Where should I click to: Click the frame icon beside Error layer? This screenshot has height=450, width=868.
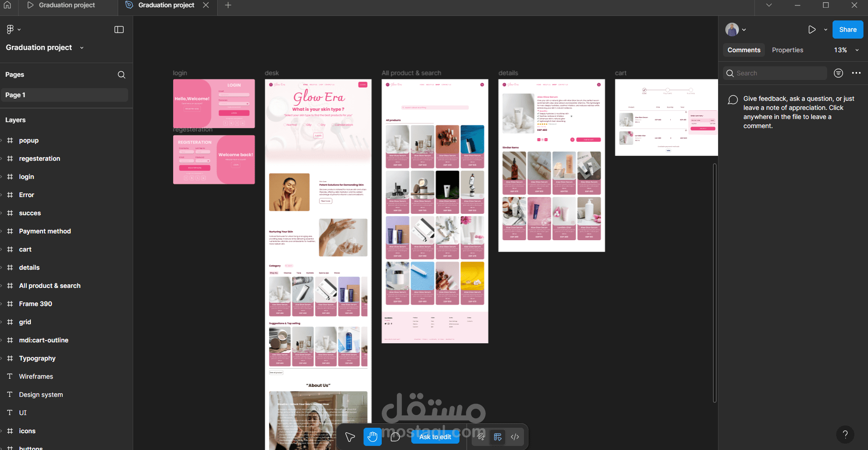10,195
